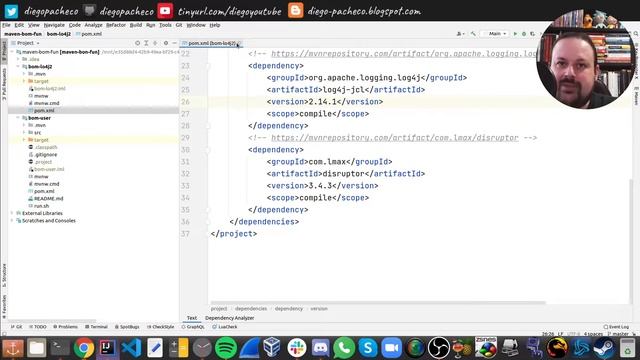Viewport: 640px width, 360px height.
Task: Click version 2.14.1 on line 26
Action: tap(322, 102)
